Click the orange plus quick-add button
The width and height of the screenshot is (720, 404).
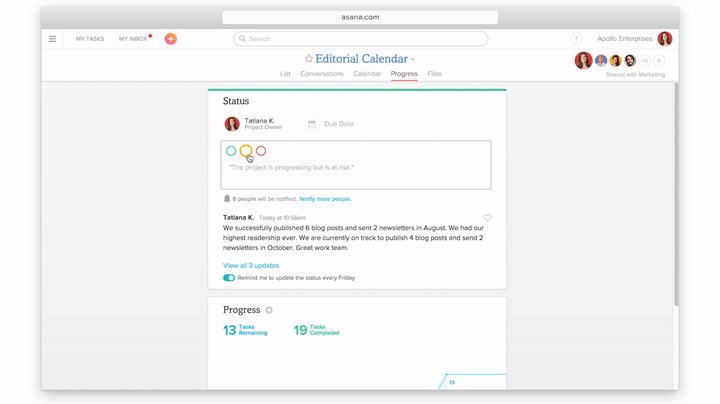(x=170, y=39)
